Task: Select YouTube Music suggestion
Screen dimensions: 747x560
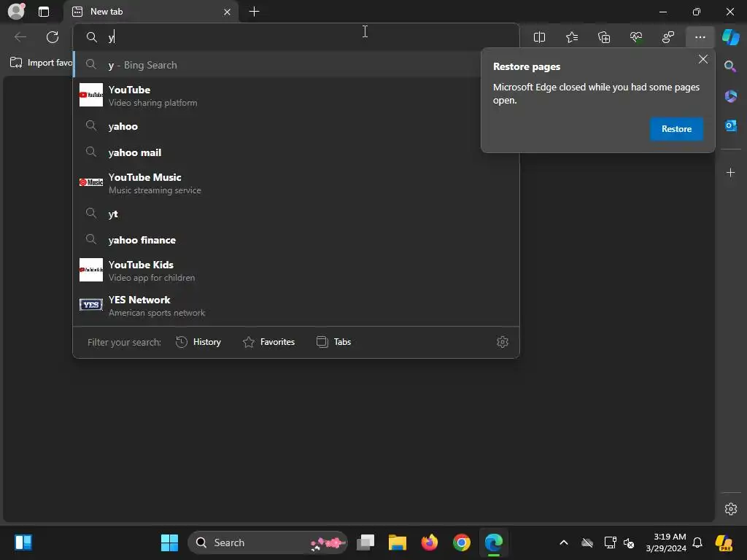Action: pyautogui.click(x=295, y=183)
